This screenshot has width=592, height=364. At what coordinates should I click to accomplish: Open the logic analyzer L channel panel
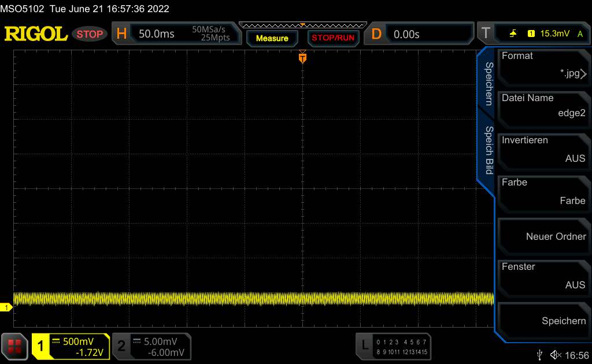[393, 347]
